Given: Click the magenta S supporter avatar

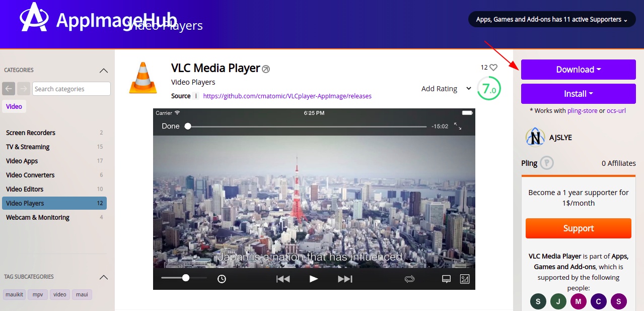Looking at the screenshot, I should [x=619, y=302].
